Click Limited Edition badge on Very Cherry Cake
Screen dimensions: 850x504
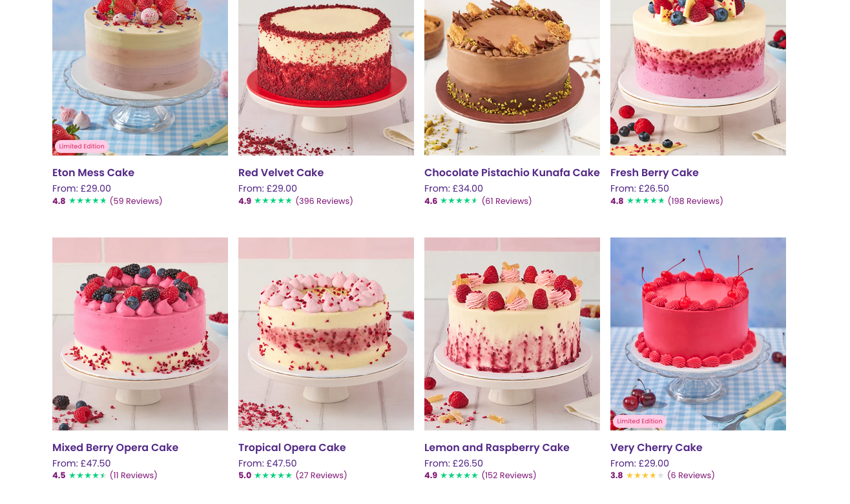pos(639,421)
